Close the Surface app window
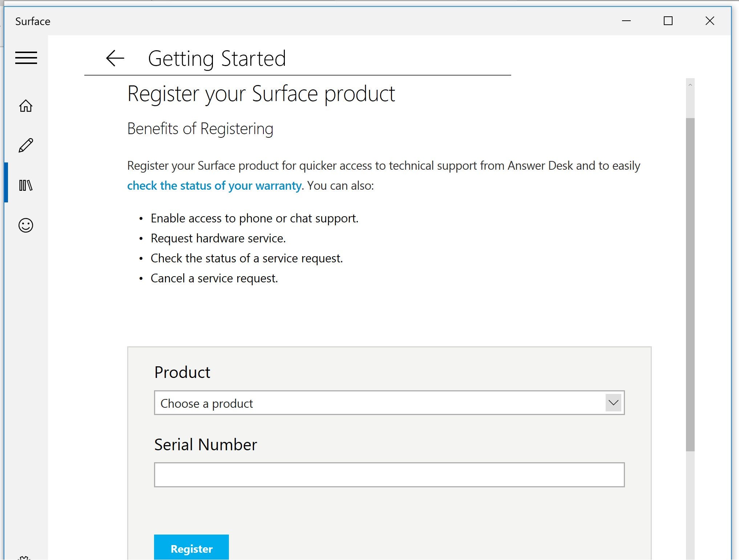 [710, 21]
